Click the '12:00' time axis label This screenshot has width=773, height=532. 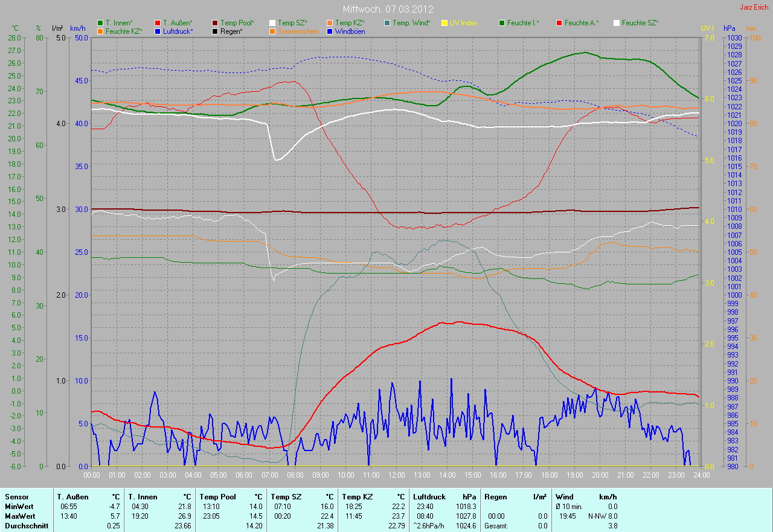coord(397,475)
